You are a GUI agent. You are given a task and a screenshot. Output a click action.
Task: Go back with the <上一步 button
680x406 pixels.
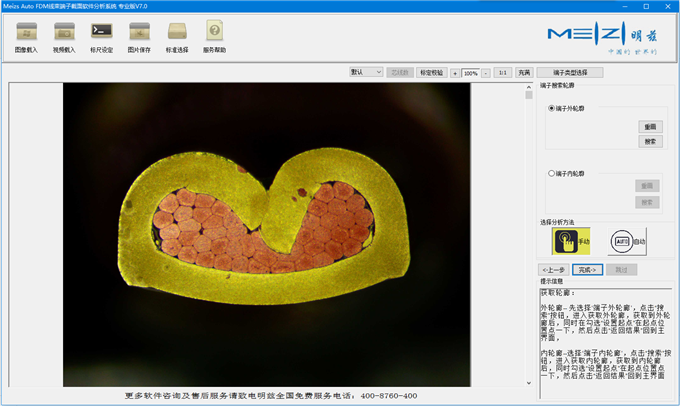(x=554, y=270)
